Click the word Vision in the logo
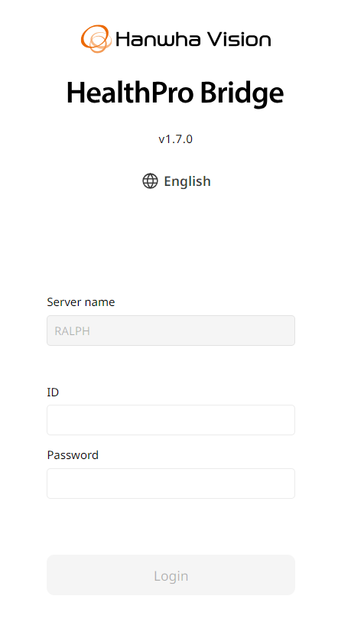The width and height of the screenshot is (364, 622). coord(239,40)
